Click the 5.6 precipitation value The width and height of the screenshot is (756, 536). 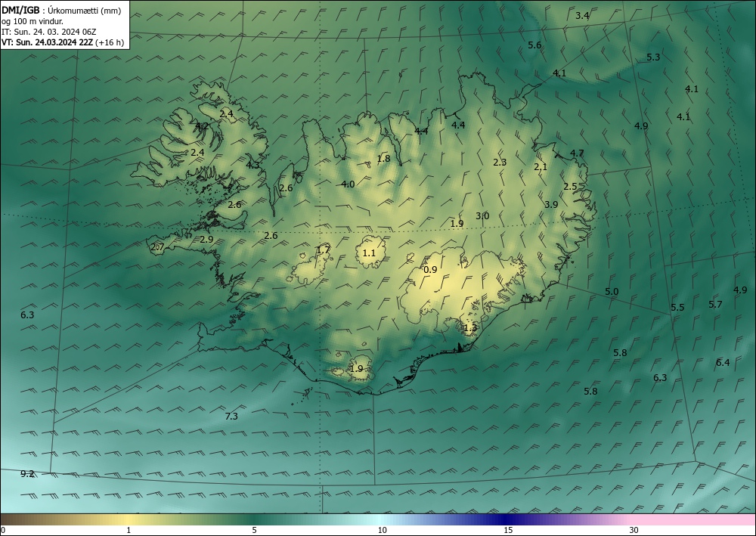click(x=534, y=45)
